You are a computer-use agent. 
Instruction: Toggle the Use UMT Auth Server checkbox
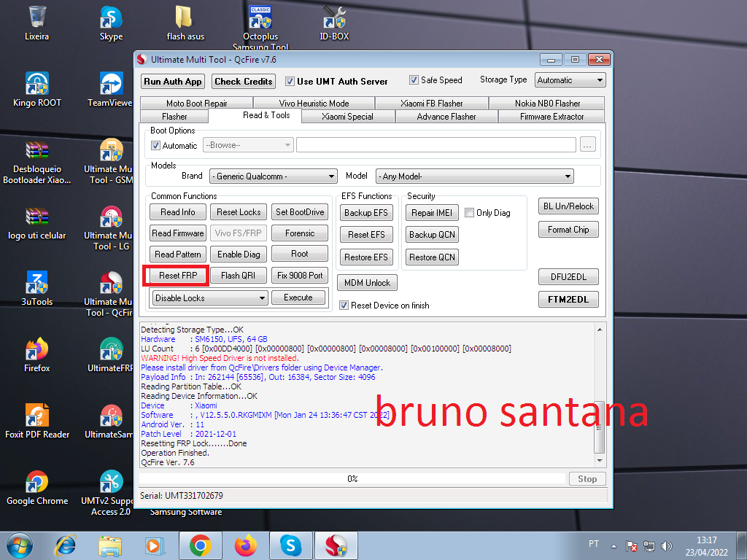(x=290, y=82)
